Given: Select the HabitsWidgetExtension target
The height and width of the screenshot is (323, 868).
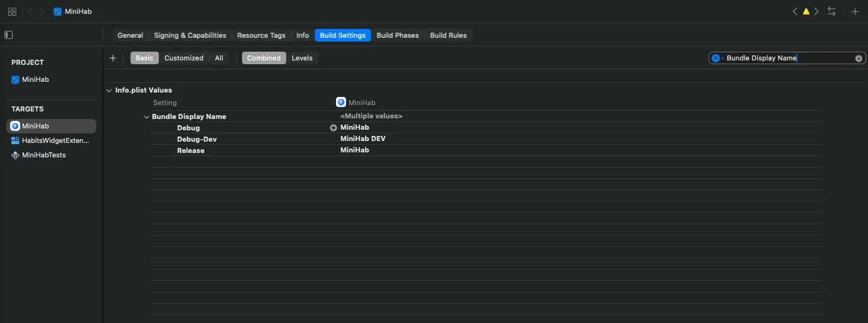Looking at the screenshot, I should click(52, 140).
